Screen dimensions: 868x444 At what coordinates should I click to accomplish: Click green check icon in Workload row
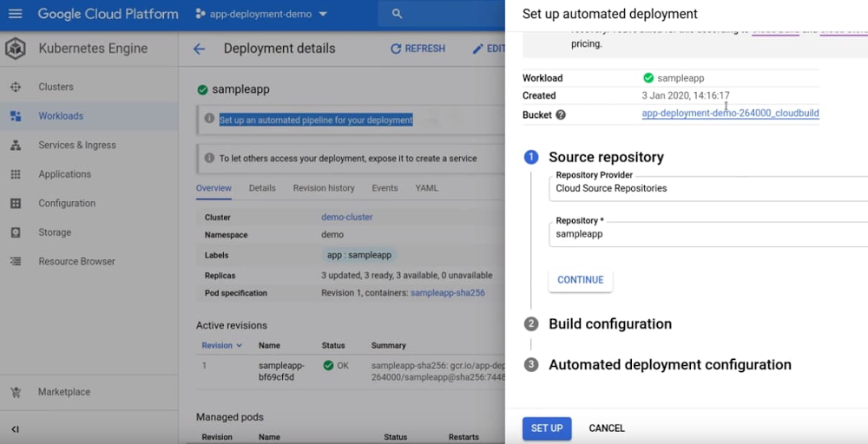coord(648,78)
